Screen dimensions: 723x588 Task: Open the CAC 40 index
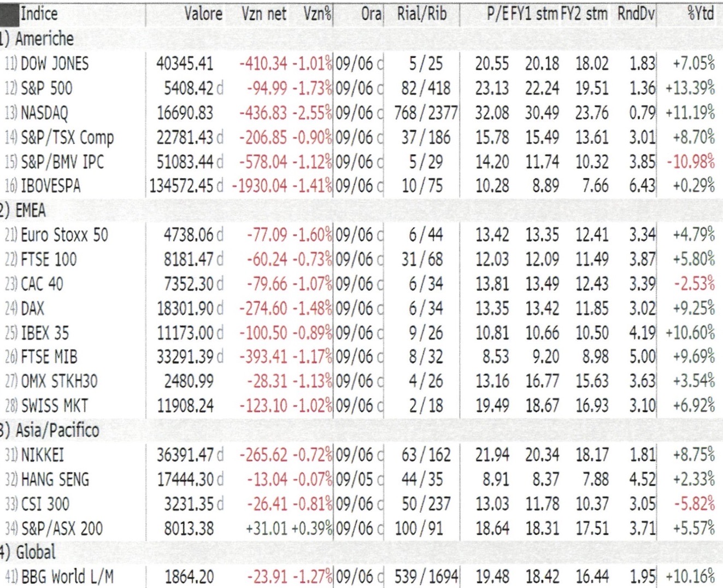pyautogui.click(x=42, y=284)
